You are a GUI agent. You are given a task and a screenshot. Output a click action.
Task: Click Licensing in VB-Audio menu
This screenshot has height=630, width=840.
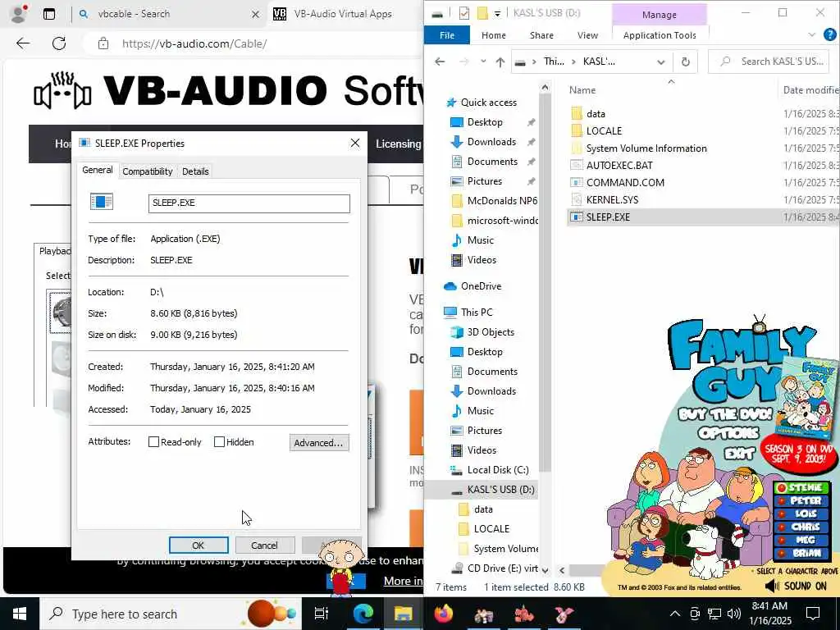pos(398,144)
